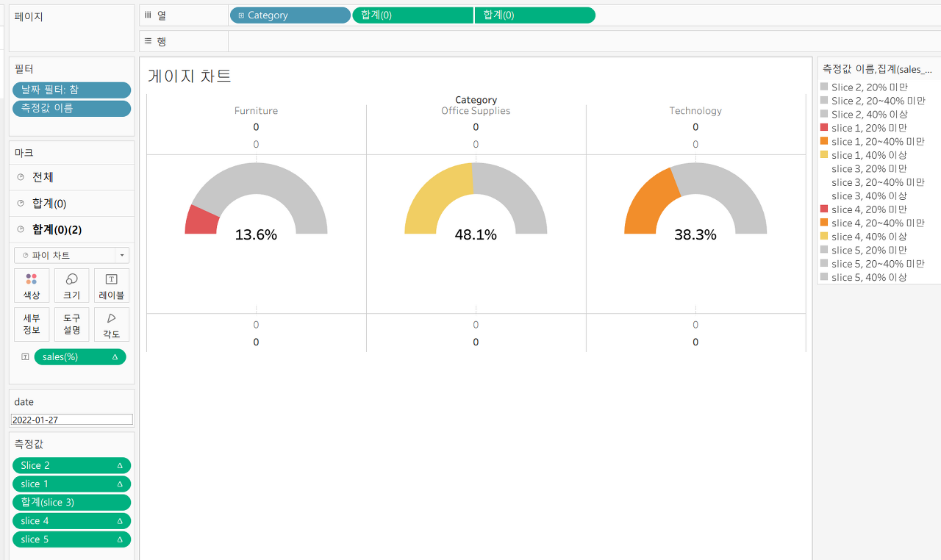Click the 세부 정보 (Detail) mark card button
Screen dimensions: 941x560
32,324
